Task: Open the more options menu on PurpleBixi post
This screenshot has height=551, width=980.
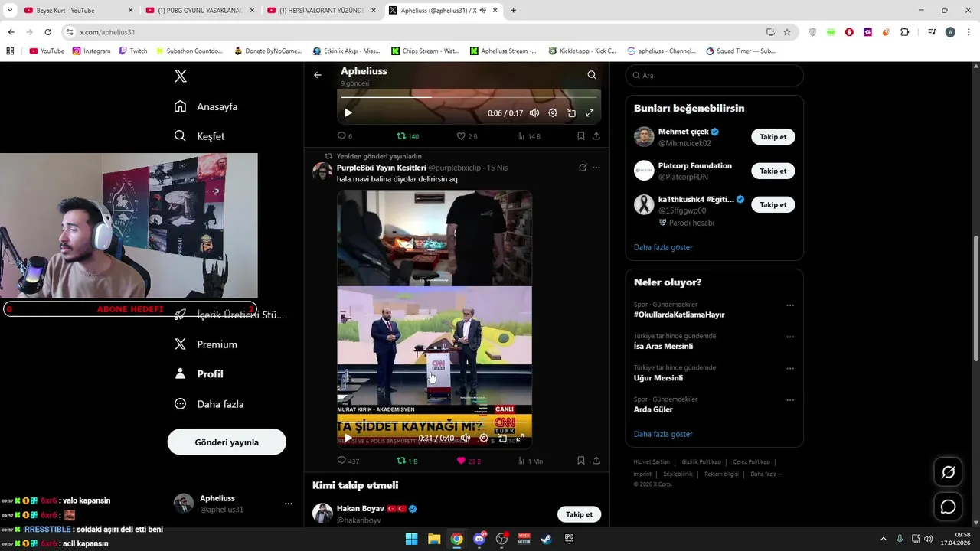Action: click(596, 168)
